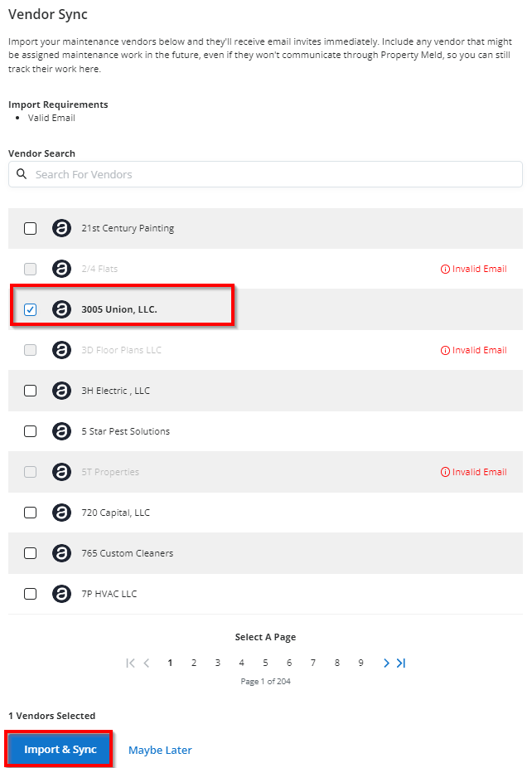532x768 pixels.
Task: Select the 765 Custom Cleaners checkbox
Action: [31, 553]
